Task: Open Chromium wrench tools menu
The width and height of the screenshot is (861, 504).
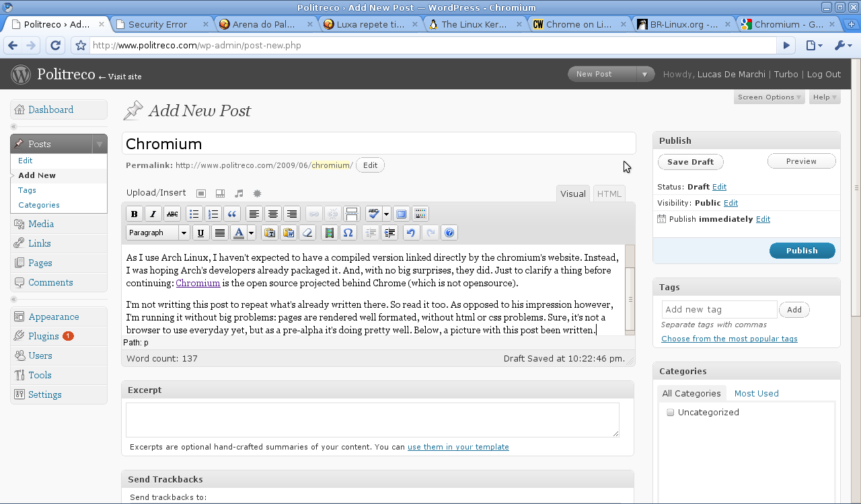Action: 843,46
